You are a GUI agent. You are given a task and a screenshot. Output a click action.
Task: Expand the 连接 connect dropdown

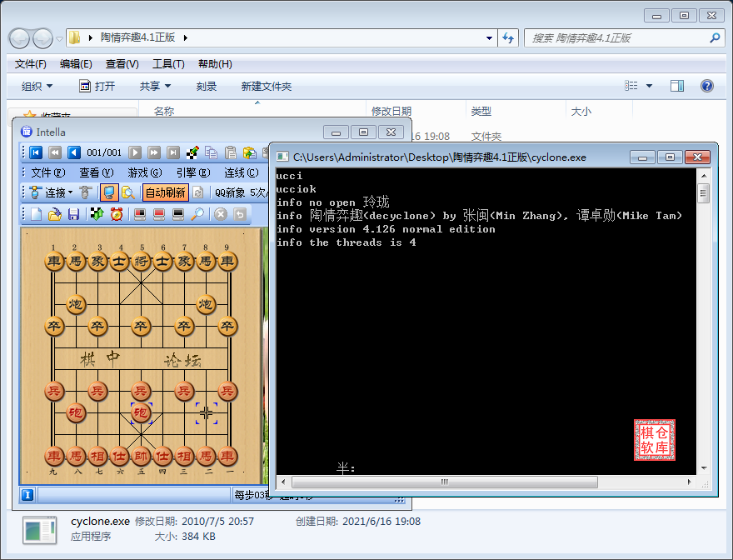71,192
